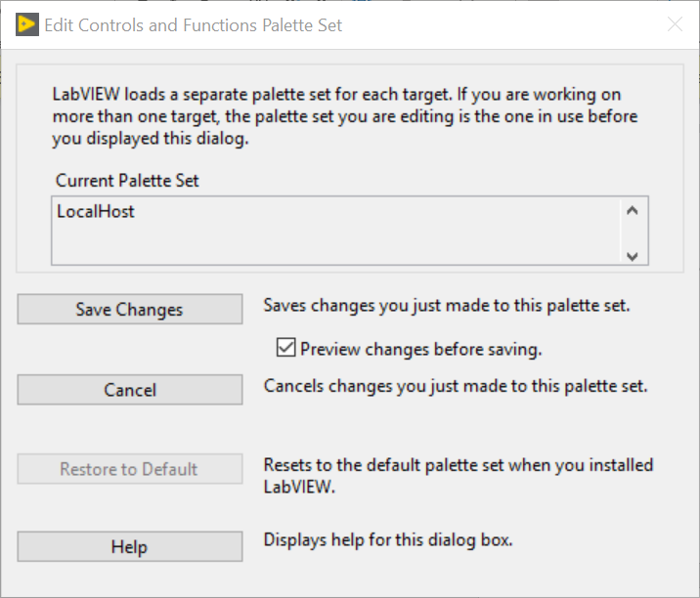Click the palette list scroll up arrow
Screen dimensions: 700x598
click(x=633, y=210)
